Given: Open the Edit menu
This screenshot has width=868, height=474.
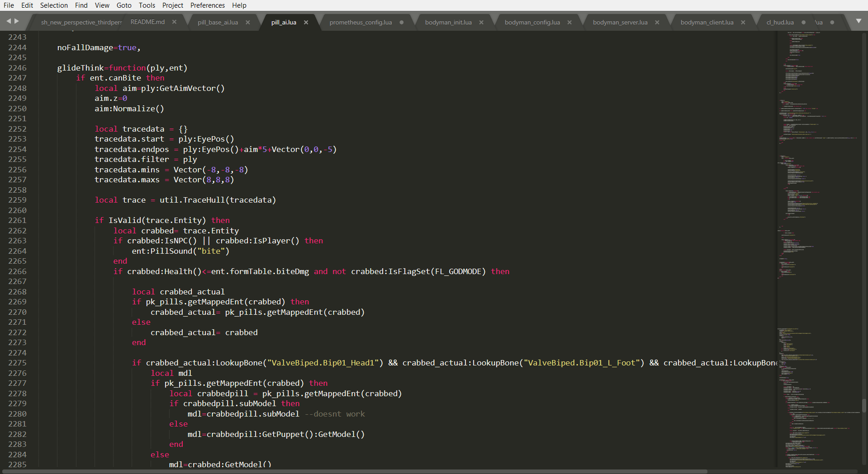Looking at the screenshot, I should pyautogui.click(x=27, y=5).
